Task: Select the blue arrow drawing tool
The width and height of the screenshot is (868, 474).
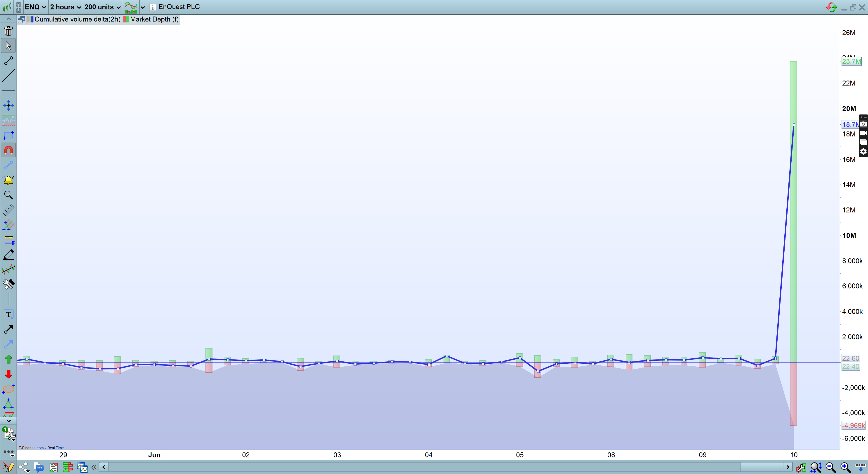Action: point(8,344)
